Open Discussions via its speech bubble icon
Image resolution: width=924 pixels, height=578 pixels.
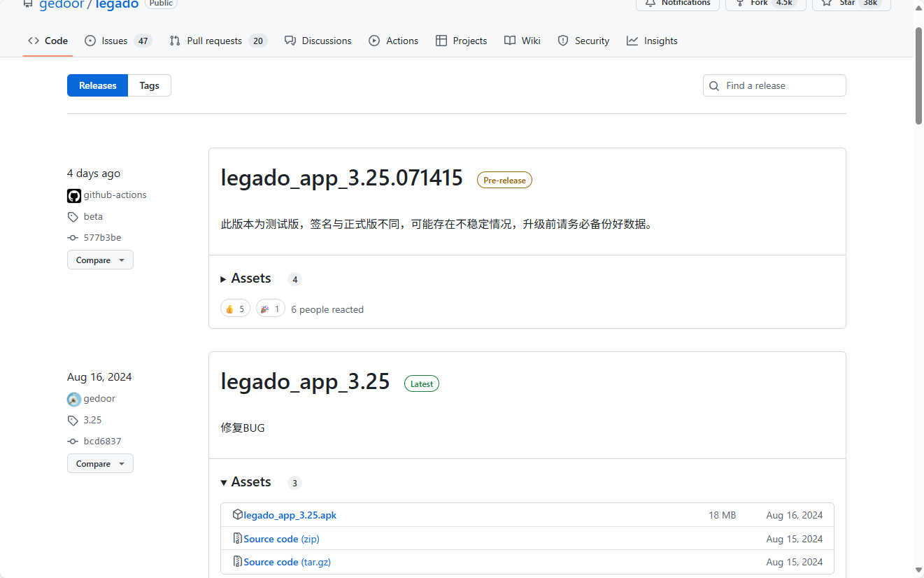(x=290, y=41)
